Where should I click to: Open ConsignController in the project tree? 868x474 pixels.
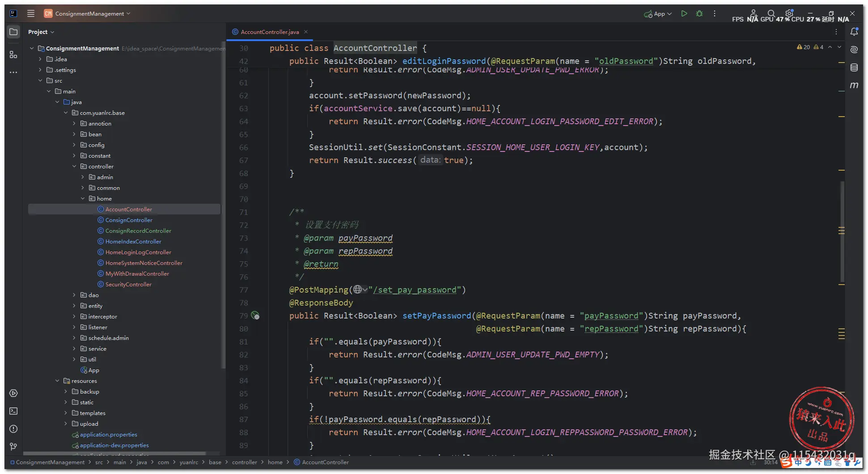129,220
